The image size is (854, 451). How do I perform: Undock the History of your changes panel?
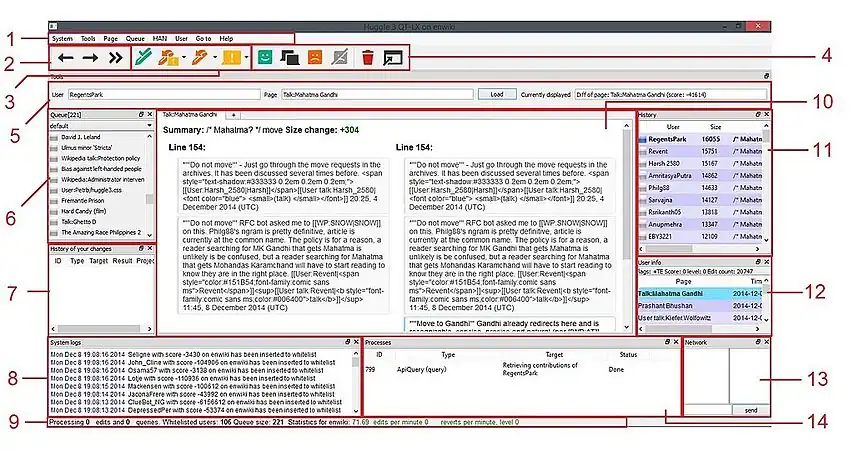coord(141,248)
